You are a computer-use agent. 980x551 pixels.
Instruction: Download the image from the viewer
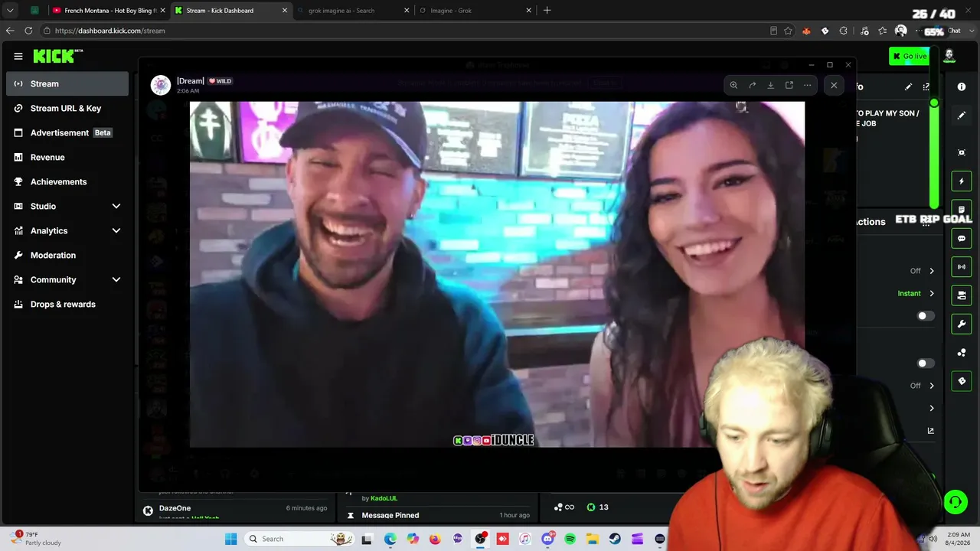point(770,85)
